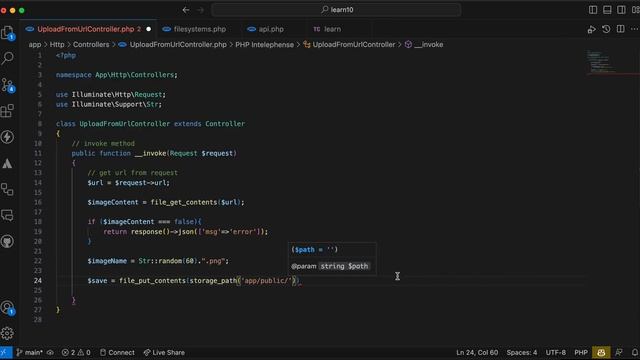Click UploadFromUrlController.php breadcrumb
This screenshot has width=640, height=360.
[178, 44]
